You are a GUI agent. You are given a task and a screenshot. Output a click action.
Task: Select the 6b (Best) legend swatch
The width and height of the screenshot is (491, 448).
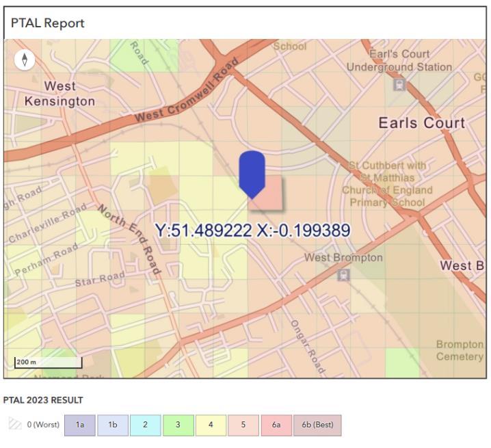(x=317, y=425)
